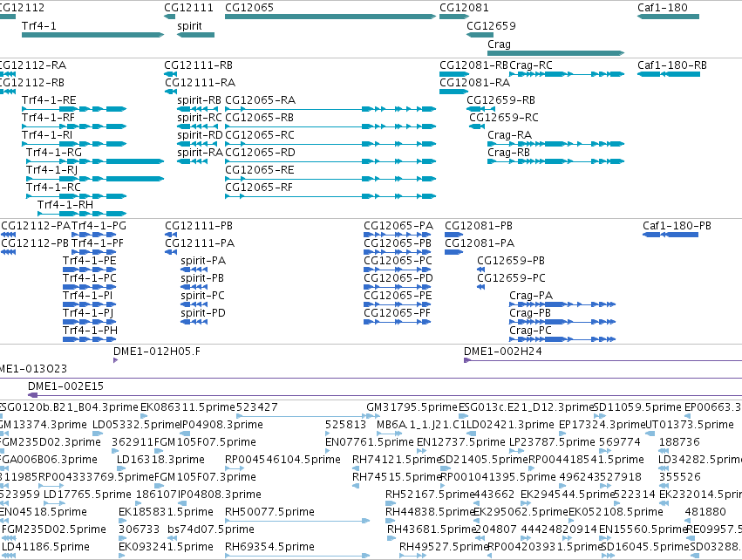This screenshot has width=742, height=560.
Task: Select the 'spirit-PA' protein label
Action: click(x=203, y=261)
